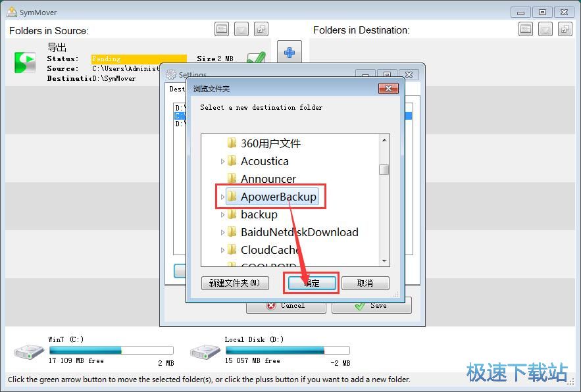This screenshot has height=392, width=581.
Task: Click the 新建文件夹 (M) button
Action: click(235, 283)
